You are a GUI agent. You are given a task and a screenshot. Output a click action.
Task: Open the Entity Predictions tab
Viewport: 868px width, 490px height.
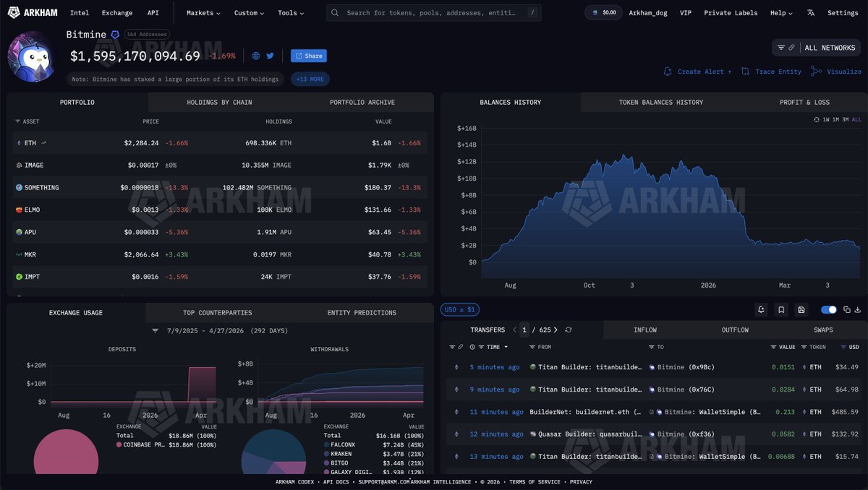[362, 313]
